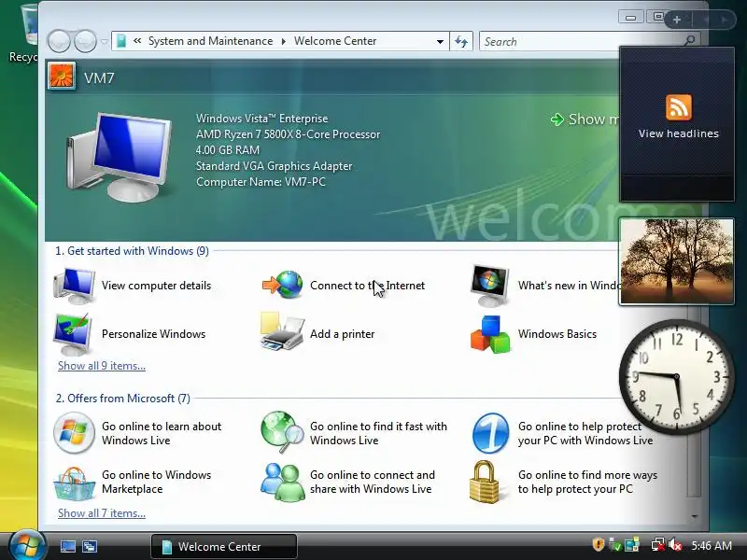The height and width of the screenshot is (560, 747).
Task: Click the RSS feed icon in headlines gadget
Action: tap(679, 107)
